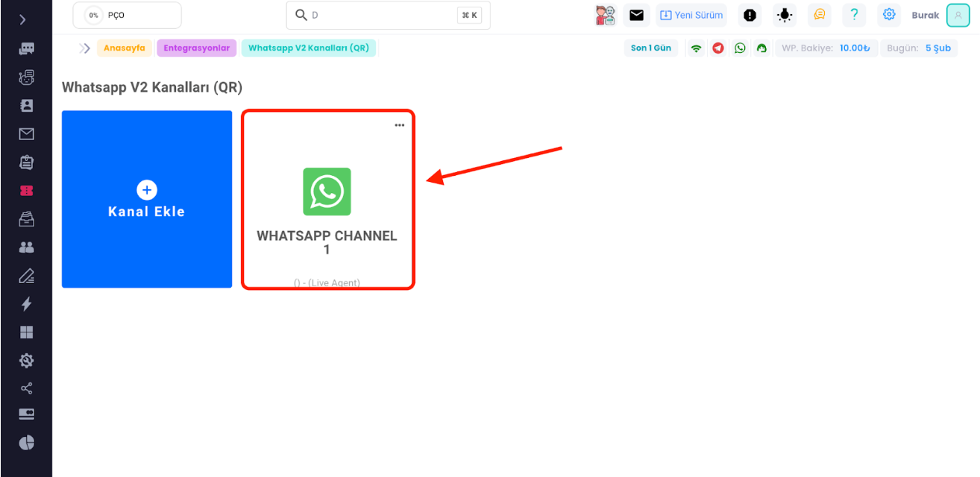Expand the left sidebar with the chevron arrow
980x477 pixels.
(23, 20)
